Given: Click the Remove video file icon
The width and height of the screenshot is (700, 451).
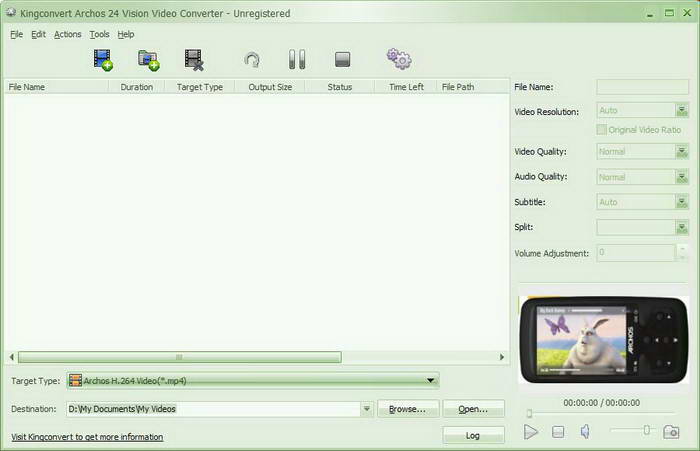Looking at the screenshot, I should tap(194, 60).
